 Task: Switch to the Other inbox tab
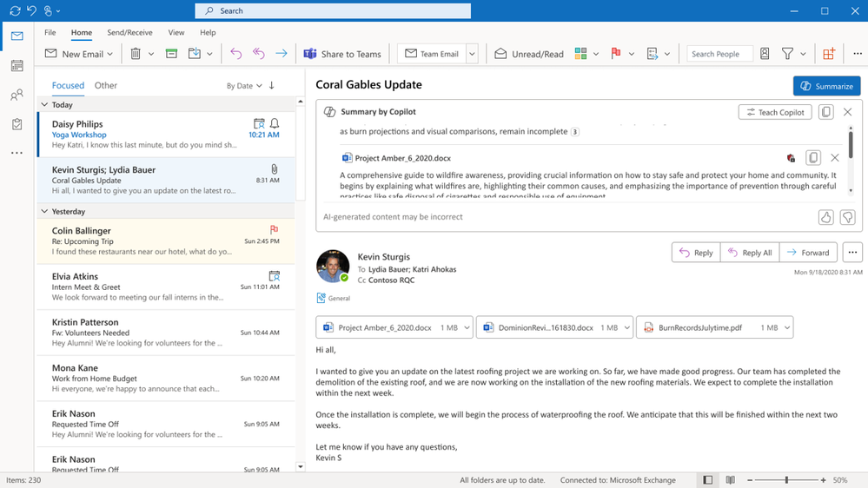coord(106,85)
